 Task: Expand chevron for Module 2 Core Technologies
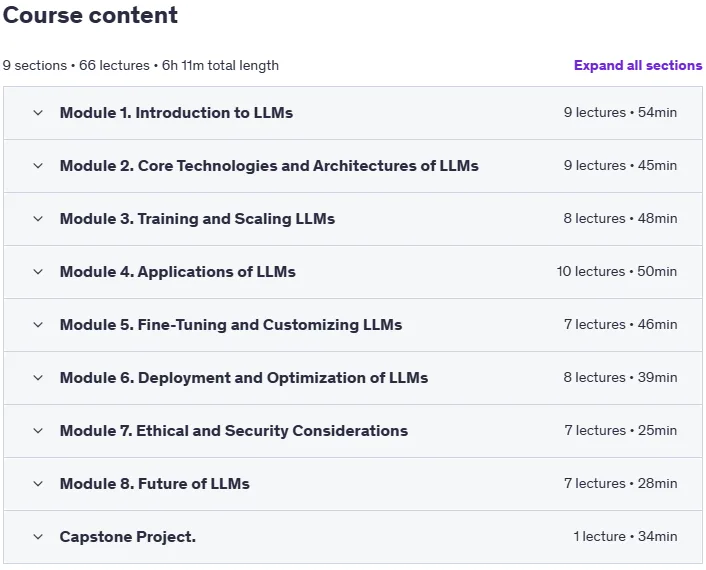click(38, 166)
